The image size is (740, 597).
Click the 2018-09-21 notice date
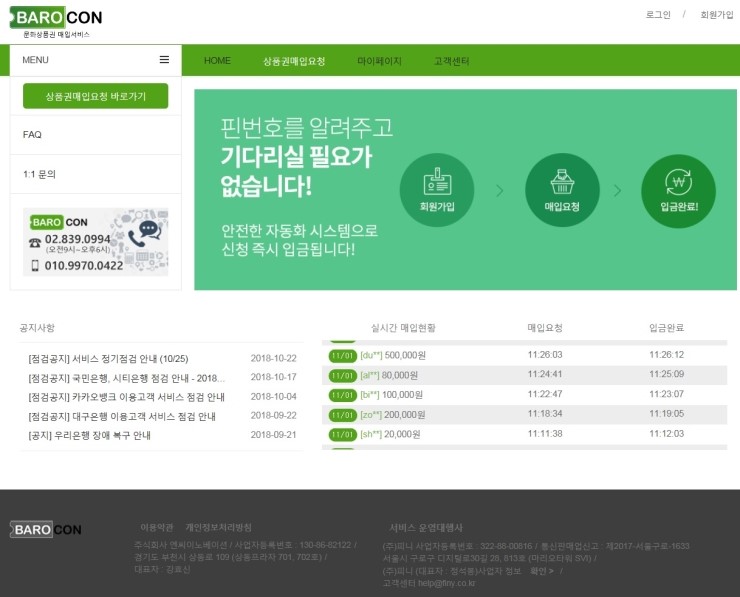point(273,435)
